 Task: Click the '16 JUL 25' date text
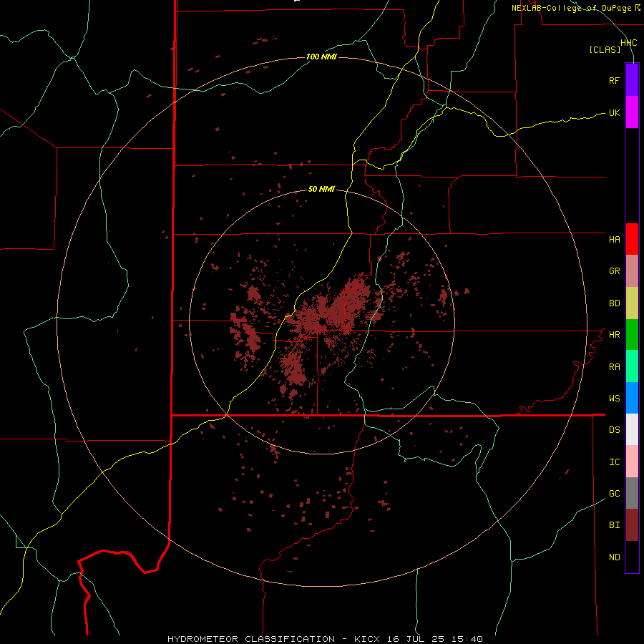click(x=417, y=639)
